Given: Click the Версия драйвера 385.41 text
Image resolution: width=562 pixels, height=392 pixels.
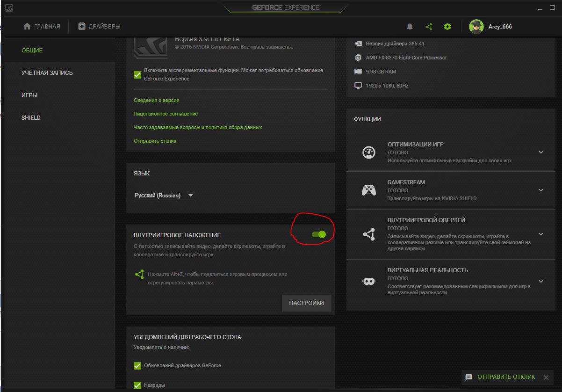Looking at the screenshot, I should tap(395, 44).
